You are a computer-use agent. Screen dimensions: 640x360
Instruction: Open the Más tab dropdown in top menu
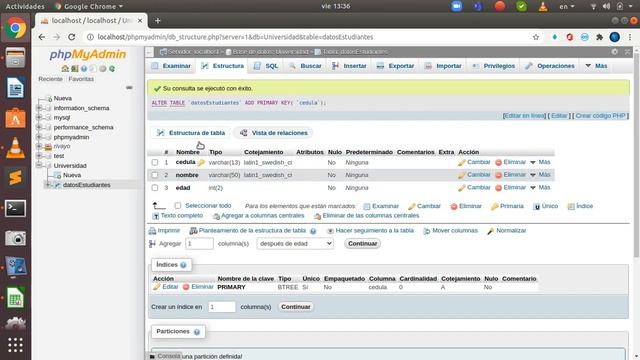596,66
